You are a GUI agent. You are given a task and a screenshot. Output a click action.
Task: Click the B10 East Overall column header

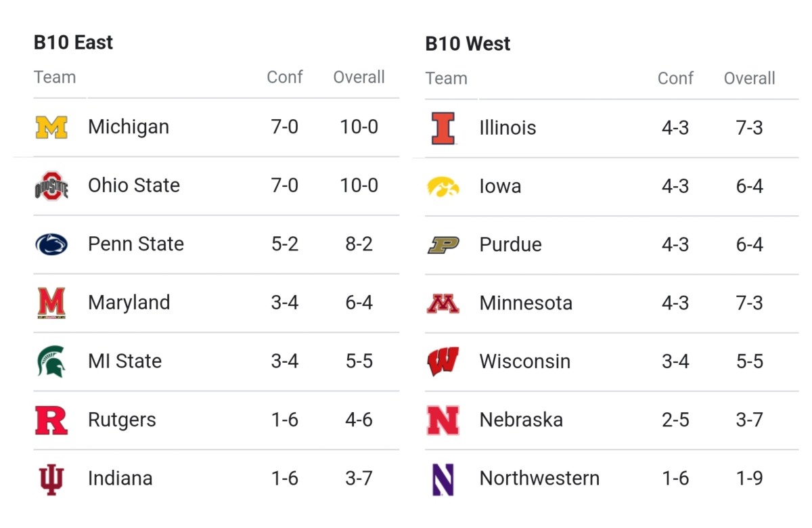[x=359, y=77]
